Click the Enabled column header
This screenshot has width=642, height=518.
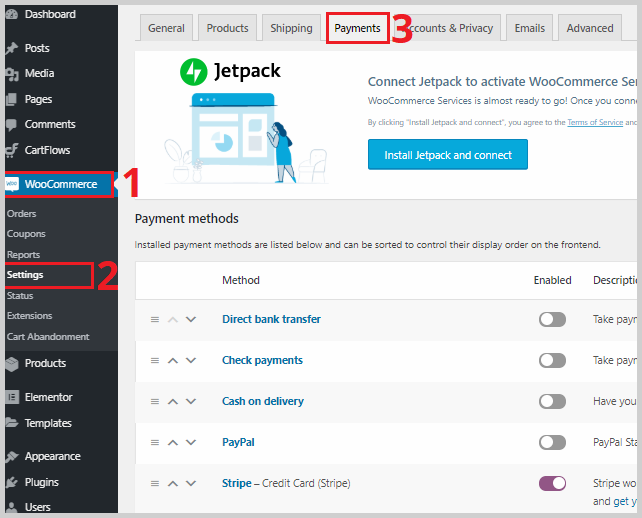(552, 280)
